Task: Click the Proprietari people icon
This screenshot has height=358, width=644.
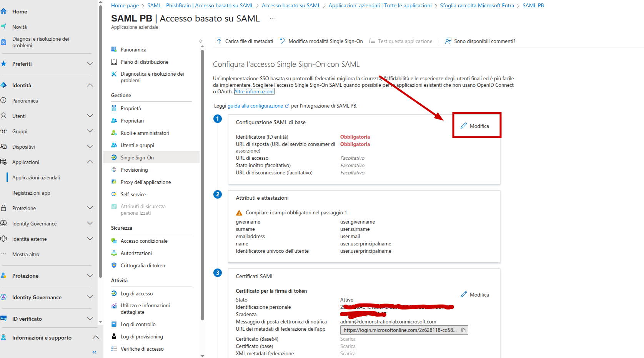Action: tap(114, 121)
